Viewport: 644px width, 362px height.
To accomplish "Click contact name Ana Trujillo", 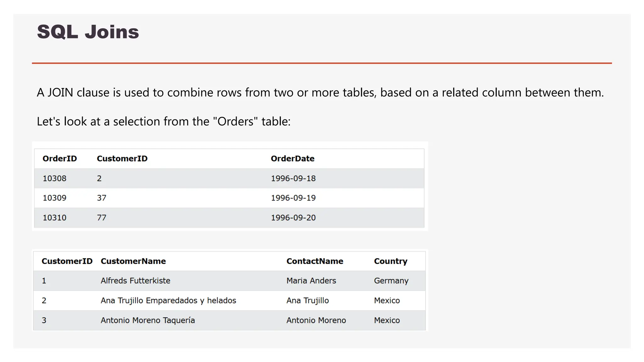I will pos(308,301).
